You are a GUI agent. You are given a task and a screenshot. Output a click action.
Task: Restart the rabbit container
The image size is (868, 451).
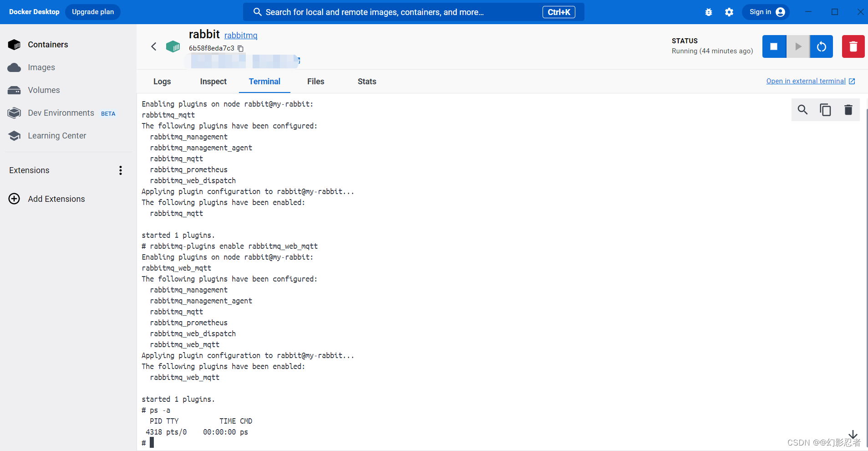point(822,46)
